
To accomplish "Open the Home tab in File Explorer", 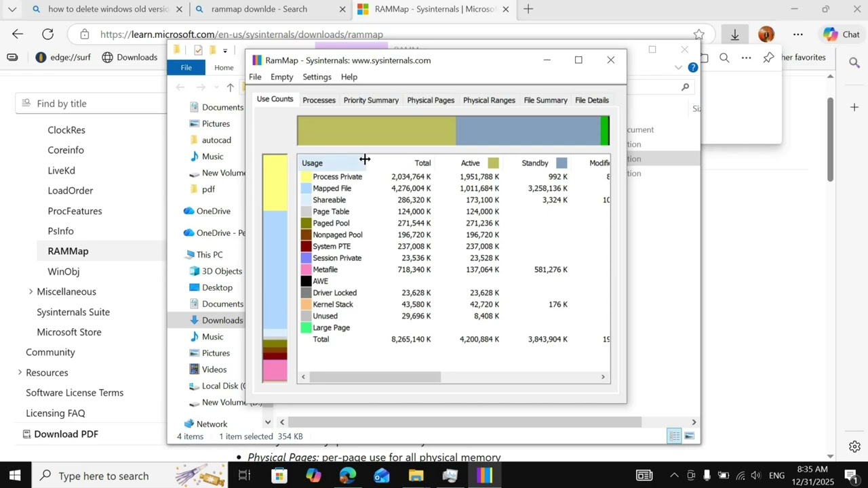I will click(x=224, y=68).
